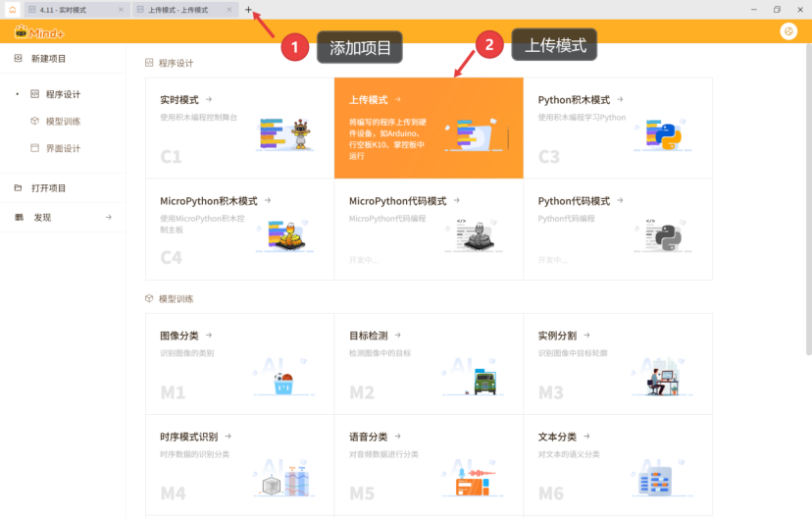Select the 目标检测 M2 training card

click(x=429, y=363)
